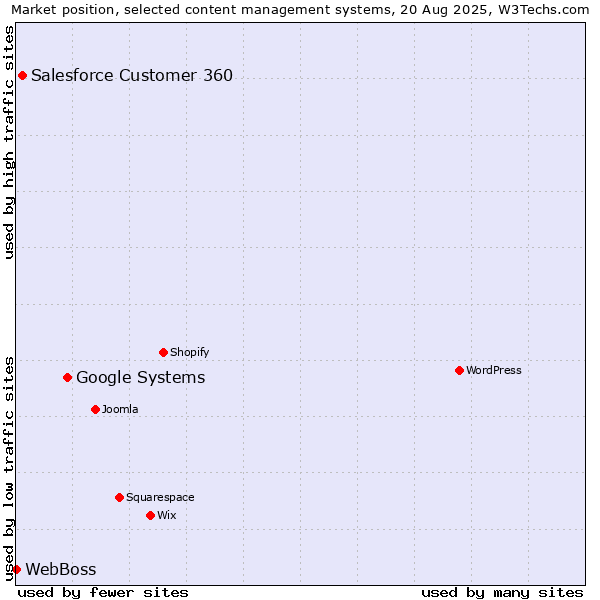Select the Squarespace data point
Screen dimensions: 600x600
pos(119,497)
